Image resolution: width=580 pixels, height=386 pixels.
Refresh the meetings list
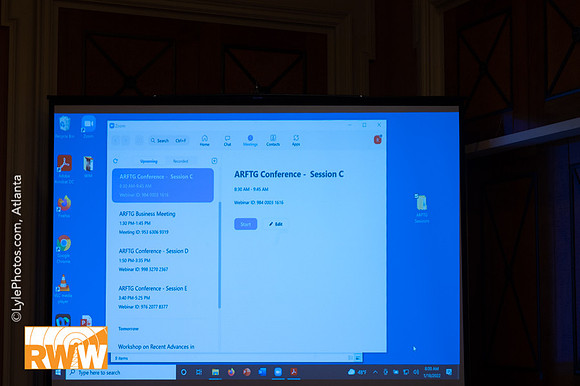tap(115, 161)
